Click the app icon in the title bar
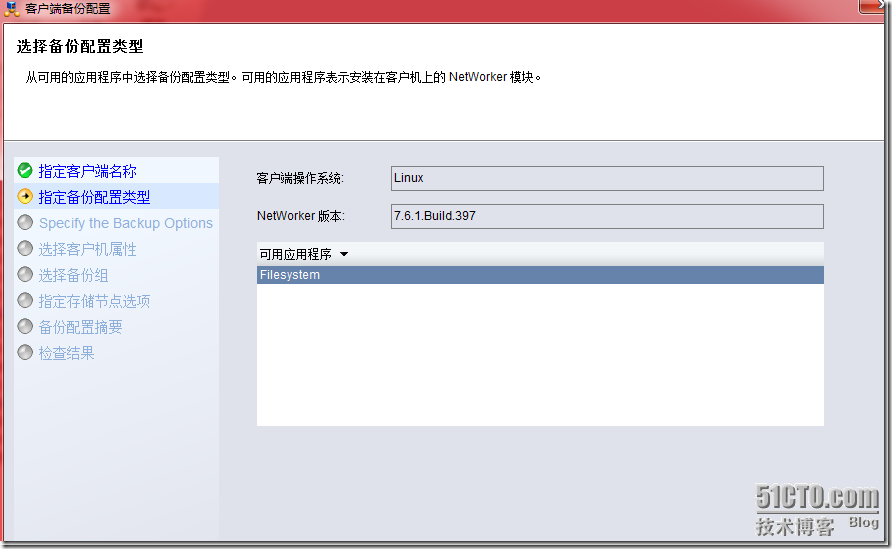Viewport: 892px width, 549px height. pos(11,9)
